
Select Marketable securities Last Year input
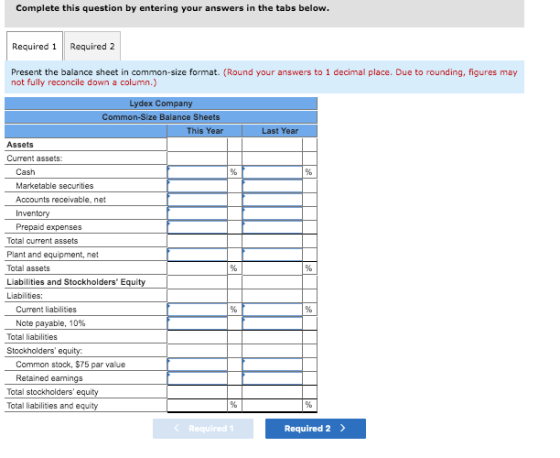tap(272, 186)
